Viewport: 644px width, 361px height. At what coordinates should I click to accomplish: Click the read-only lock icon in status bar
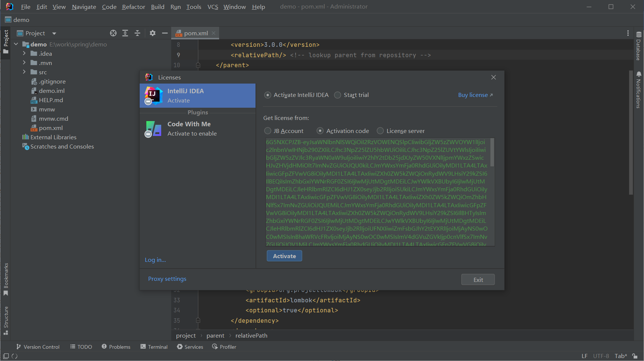pos(635,356)
